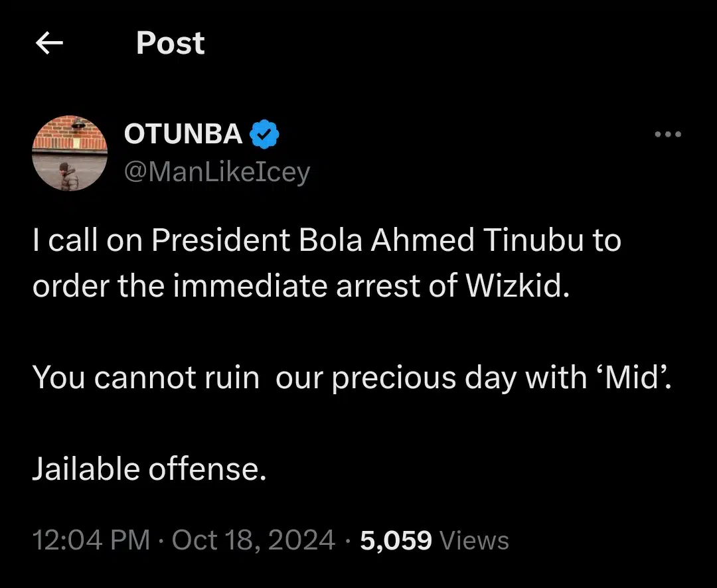Click the word "Jailable"
Image resolution: width=717 pixels, height=588 pixels.
point(86,469)
